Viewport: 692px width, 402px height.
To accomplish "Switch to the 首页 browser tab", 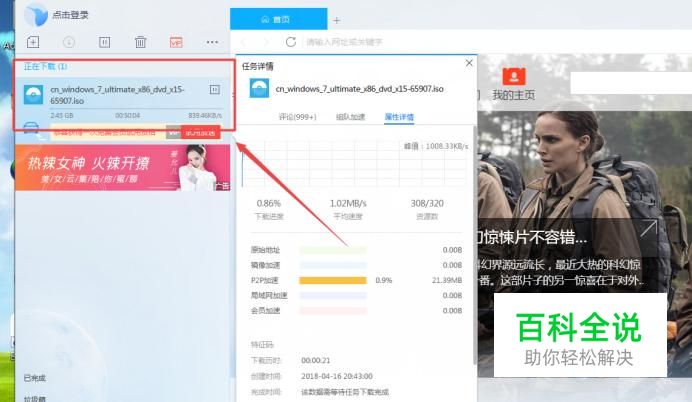I will pos(278,19).
